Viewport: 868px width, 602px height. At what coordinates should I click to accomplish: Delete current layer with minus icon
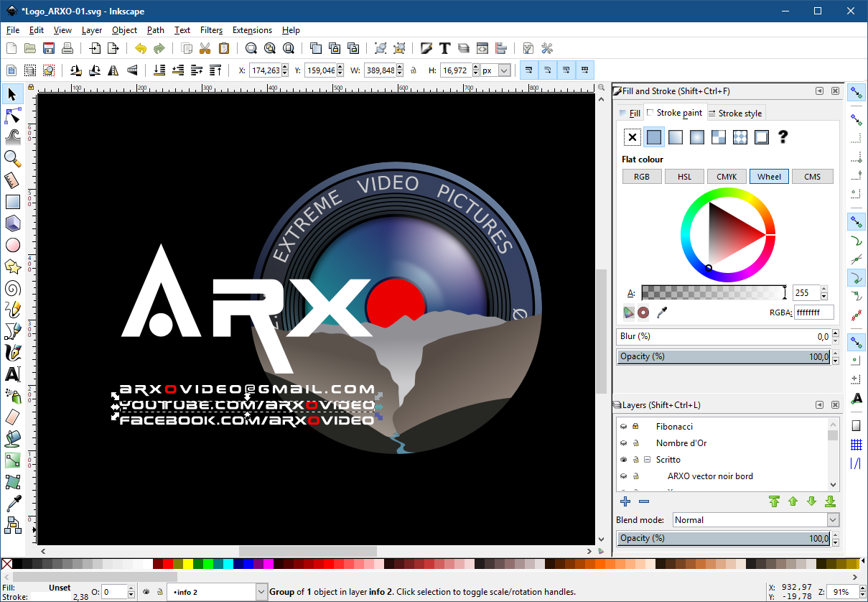644,501
